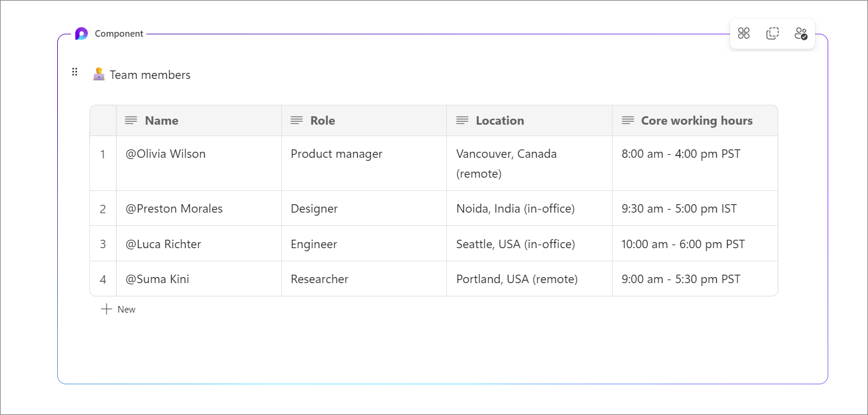
Task: Add a row with the New button
Action: click(x=119, y=309)
